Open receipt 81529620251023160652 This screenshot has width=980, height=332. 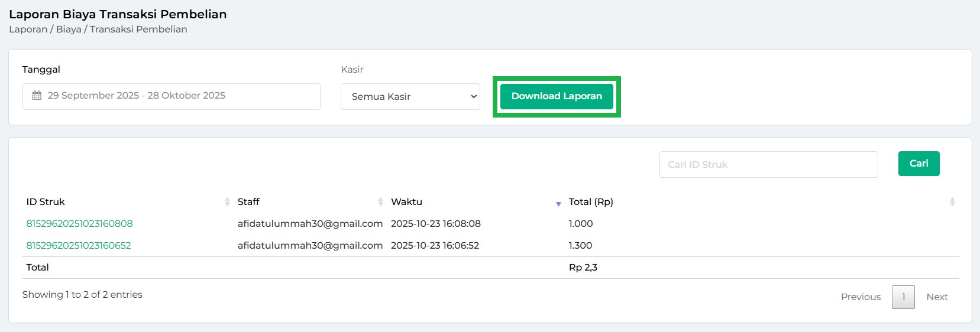79,246
